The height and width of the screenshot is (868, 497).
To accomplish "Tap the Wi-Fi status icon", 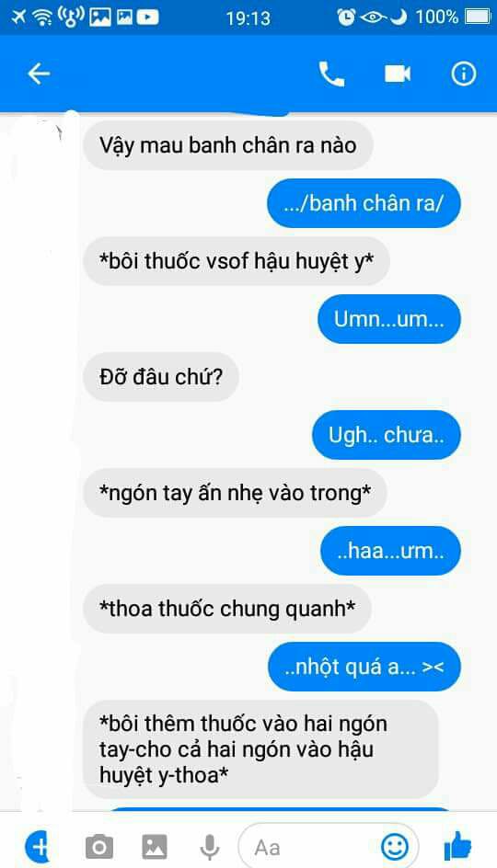I will click(x=42, y=17).
